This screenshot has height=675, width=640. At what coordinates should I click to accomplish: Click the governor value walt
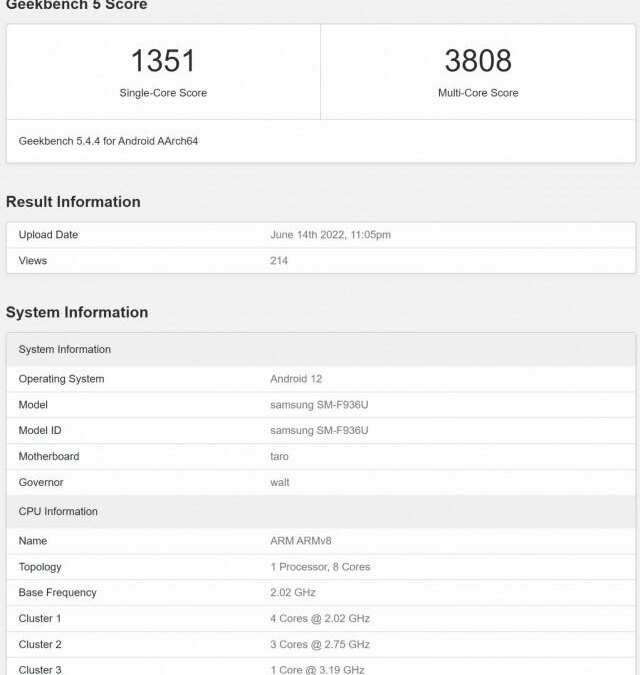pyautogui.click(x=280, y=483)
